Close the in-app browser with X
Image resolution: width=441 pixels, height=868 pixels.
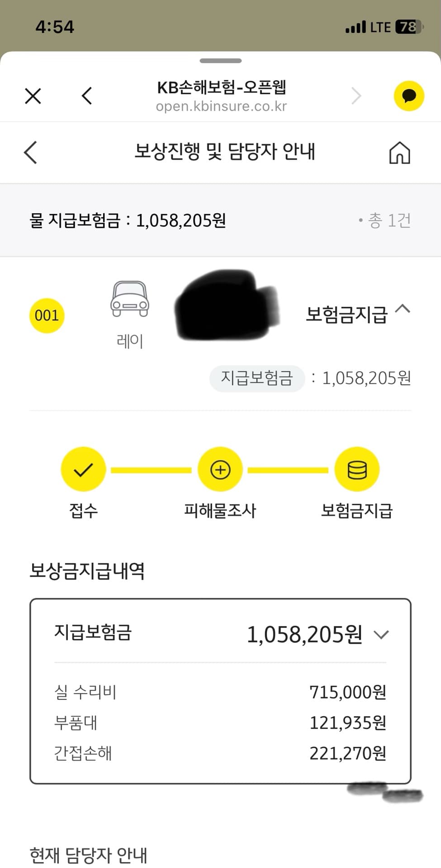33,96
